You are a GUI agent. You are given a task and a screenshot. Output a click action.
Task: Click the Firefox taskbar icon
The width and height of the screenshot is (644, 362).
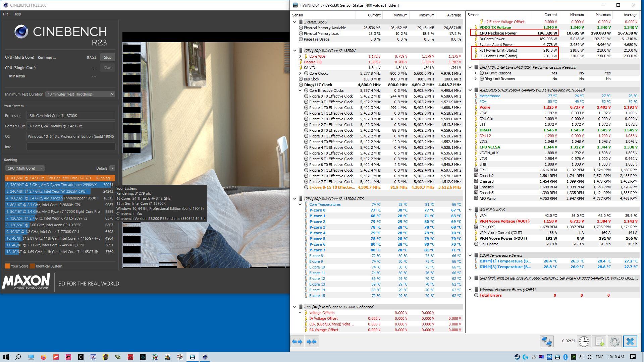coord(43,357)
